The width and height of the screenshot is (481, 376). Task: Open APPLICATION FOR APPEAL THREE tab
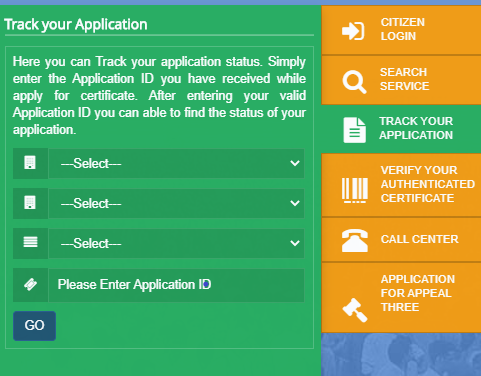[x=401, y=297]
